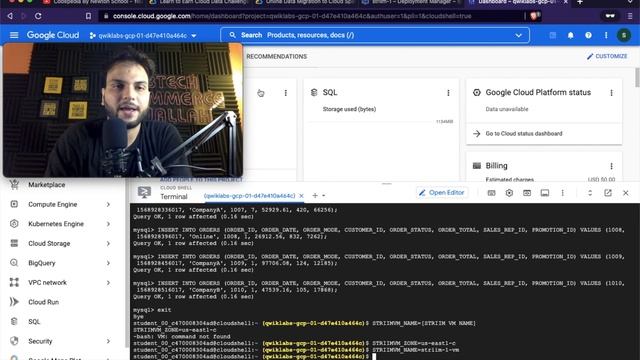Click the Cloud Shell web preview icon

[527, 193]
